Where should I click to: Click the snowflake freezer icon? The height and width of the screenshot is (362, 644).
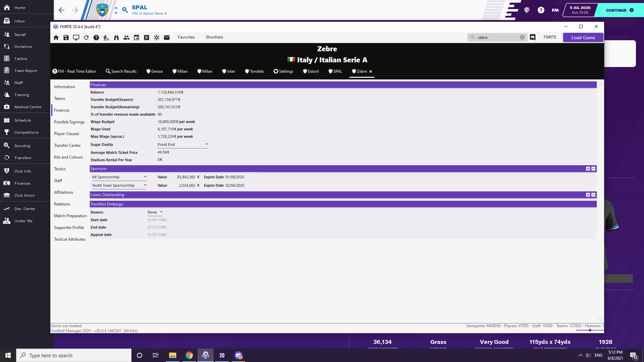click(157, 38)
